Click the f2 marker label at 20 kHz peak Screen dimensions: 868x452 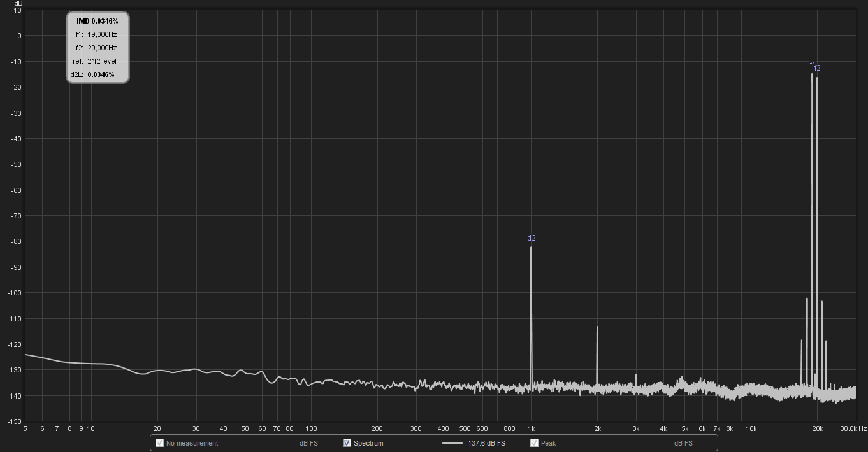[818, 68]
